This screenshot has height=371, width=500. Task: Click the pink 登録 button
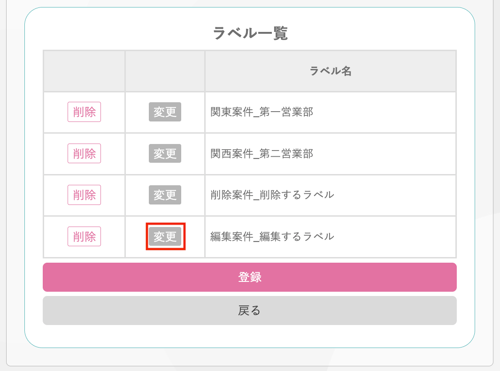[250, 277]
